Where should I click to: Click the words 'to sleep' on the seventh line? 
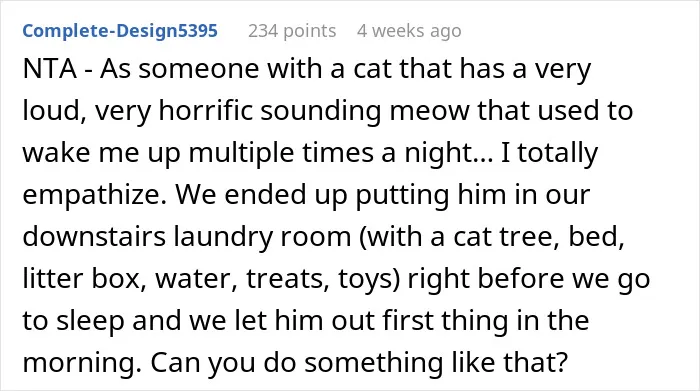pos(73,321)
